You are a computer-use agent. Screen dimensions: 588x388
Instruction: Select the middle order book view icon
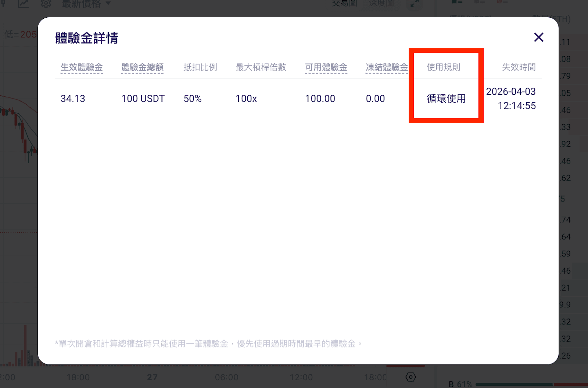(480, 2)
